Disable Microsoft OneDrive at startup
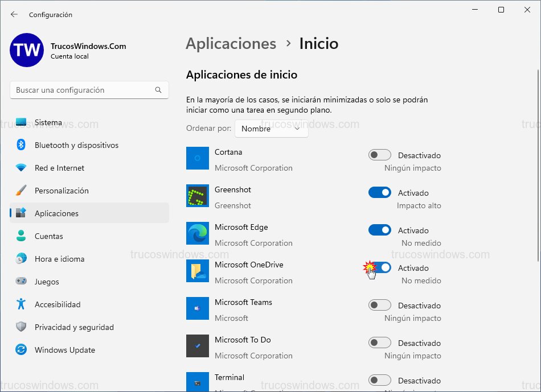 pyautogui.click(x=379, y=267)
